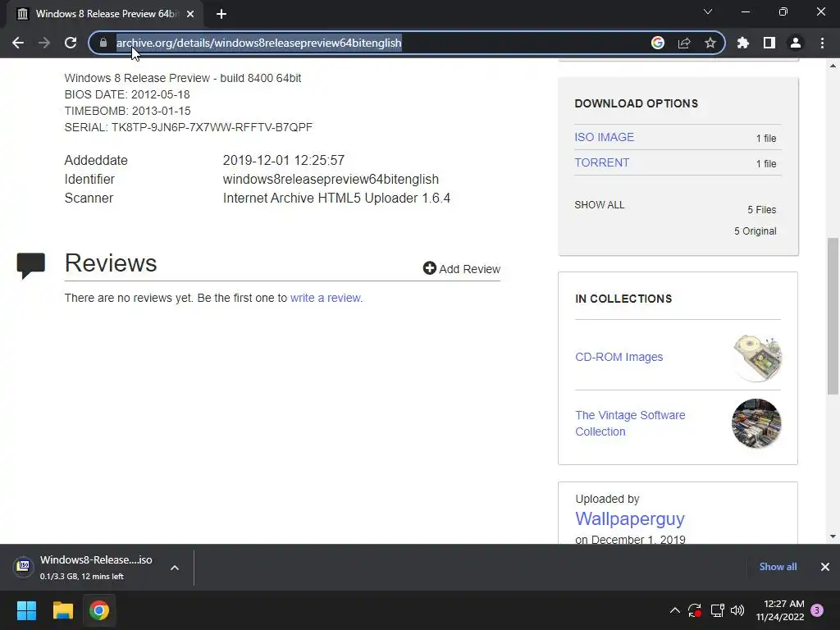Screen dimensions: 840x630
Task: Click the address bar URL field
Action: (375, 43)
